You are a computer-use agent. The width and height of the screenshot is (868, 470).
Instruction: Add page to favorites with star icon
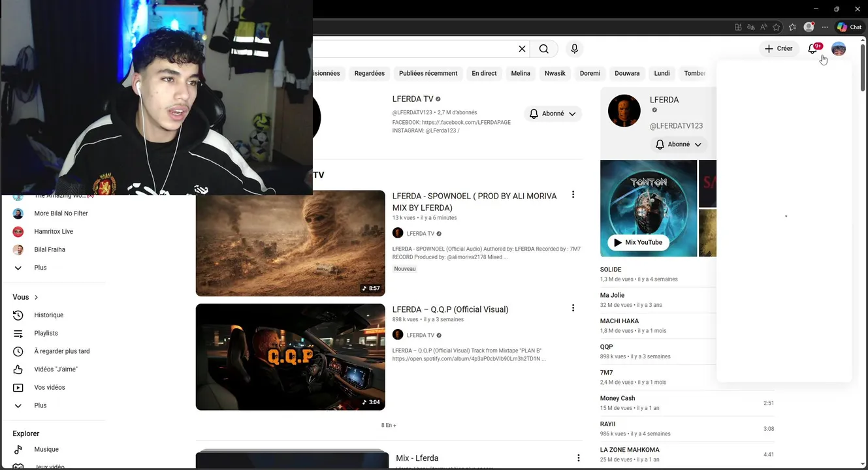point(776,27)
